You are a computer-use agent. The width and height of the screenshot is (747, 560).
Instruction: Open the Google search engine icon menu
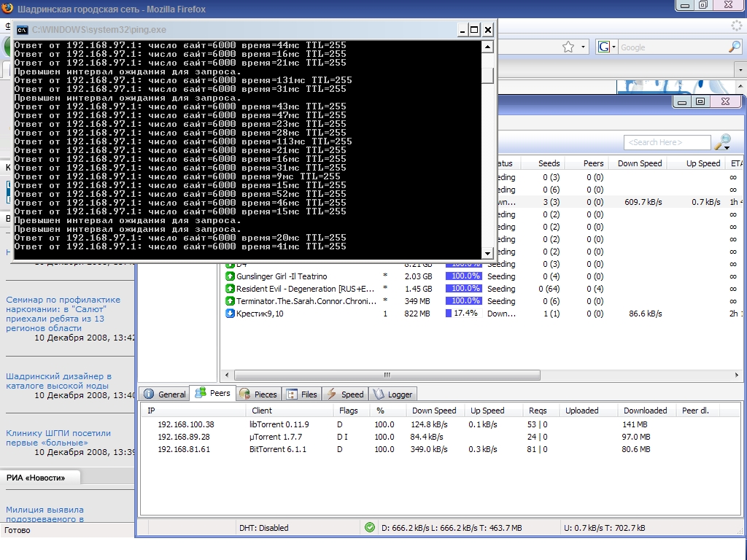(606, 47)
